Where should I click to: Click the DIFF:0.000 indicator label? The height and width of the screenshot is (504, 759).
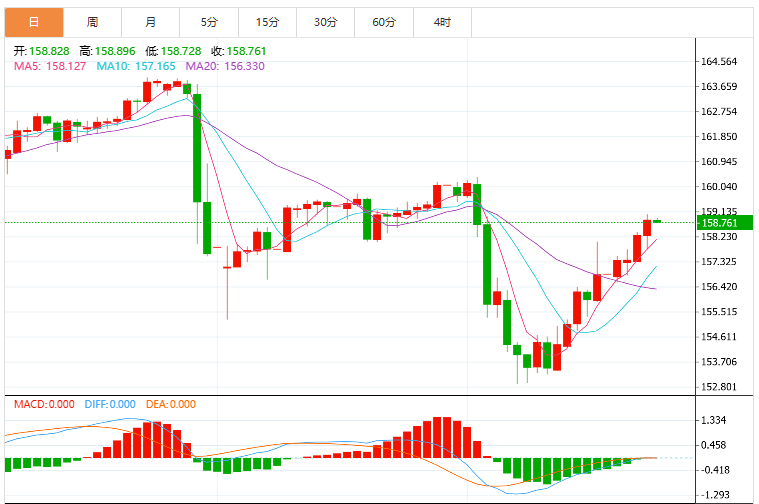[x=110, y=404]
